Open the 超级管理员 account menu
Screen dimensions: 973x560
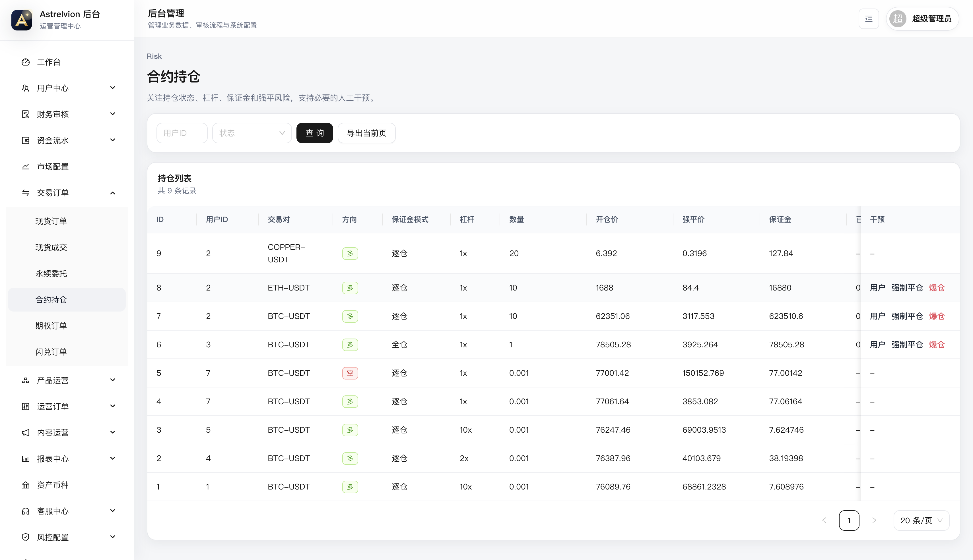922,19
